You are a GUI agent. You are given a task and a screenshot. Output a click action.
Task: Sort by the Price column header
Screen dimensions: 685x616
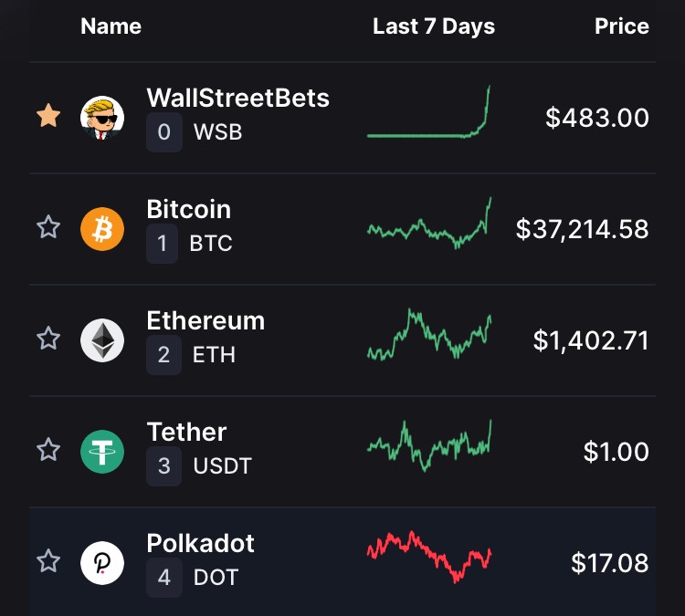coord(622,26)
